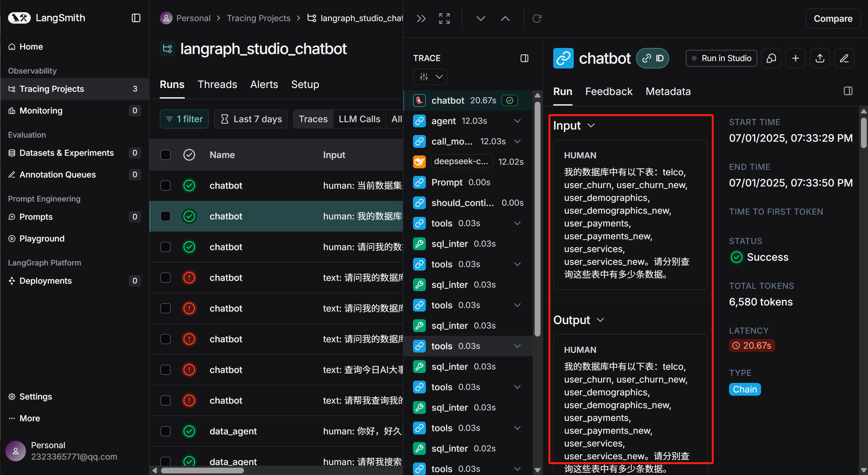This screenshot has width=868, height=475.
Task: Open Annotation Queues
Action: pos(75,174)
